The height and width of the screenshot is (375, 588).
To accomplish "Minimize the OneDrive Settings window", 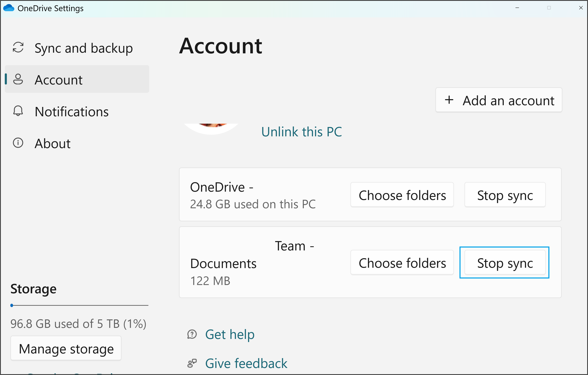I will point(517,8).
